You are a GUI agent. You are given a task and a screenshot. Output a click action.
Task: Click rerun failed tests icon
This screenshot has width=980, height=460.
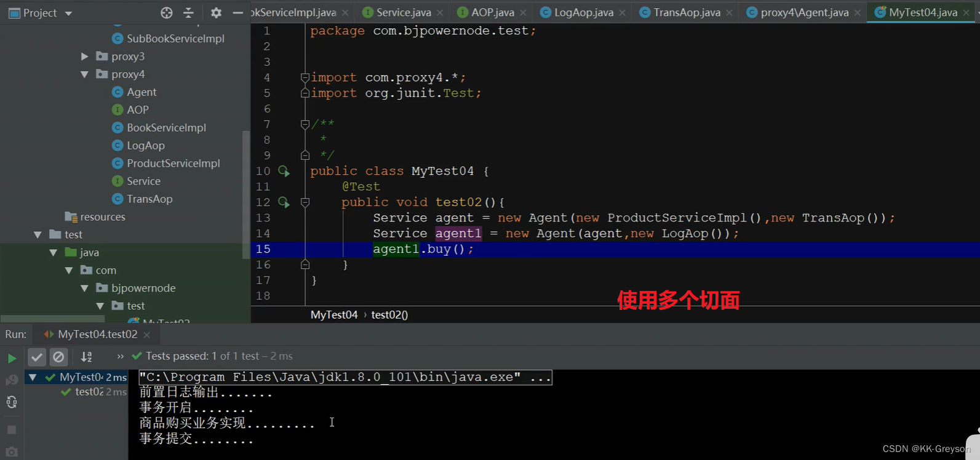coord(12,380)
